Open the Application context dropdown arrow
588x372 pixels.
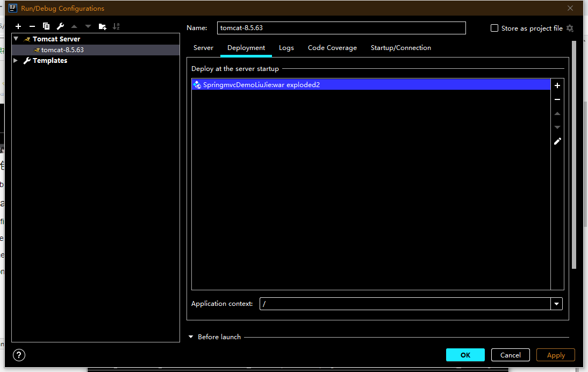(x=556, y=304)
